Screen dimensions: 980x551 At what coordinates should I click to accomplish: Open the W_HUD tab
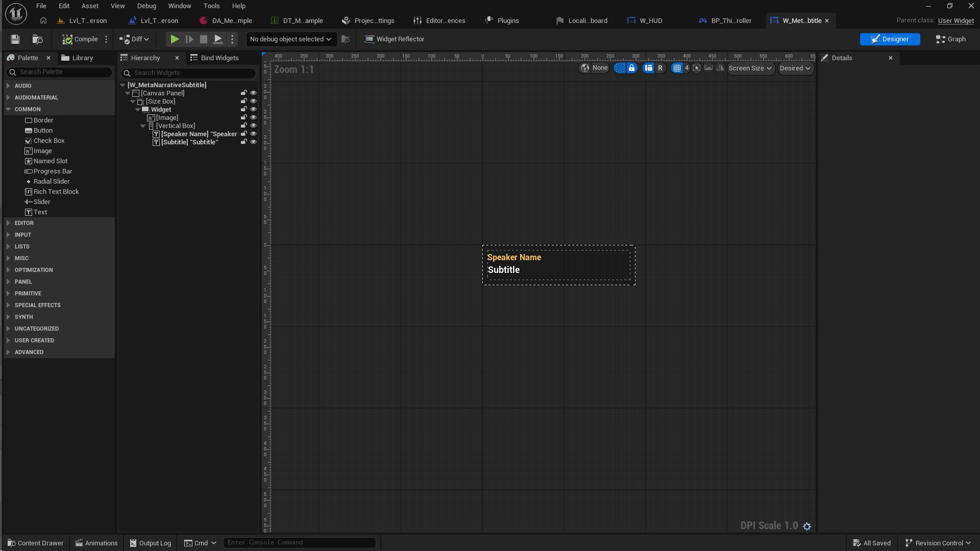pos(650,20)
